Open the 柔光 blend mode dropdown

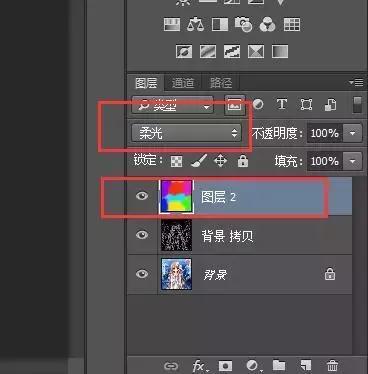point(186,133)
